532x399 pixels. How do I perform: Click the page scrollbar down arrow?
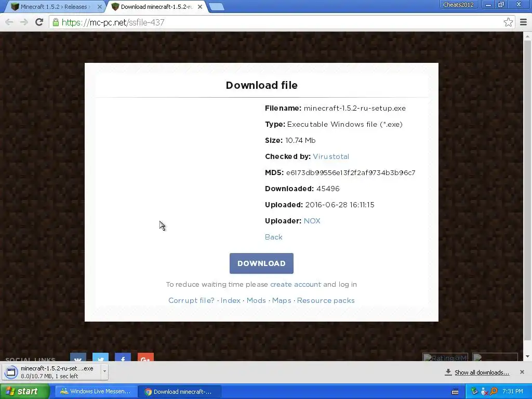click(528, 356)
